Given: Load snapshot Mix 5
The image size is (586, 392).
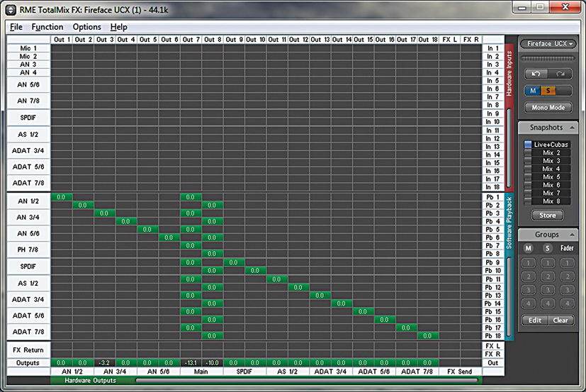Looking at the screenshot, I should [546, 177].
